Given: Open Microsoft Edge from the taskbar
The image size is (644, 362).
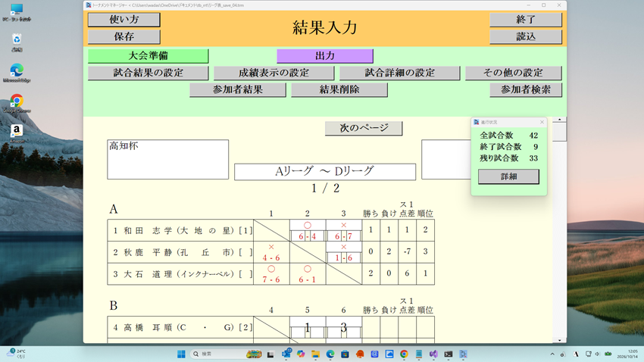Looking at the screenshot, I should click(330, 354).
